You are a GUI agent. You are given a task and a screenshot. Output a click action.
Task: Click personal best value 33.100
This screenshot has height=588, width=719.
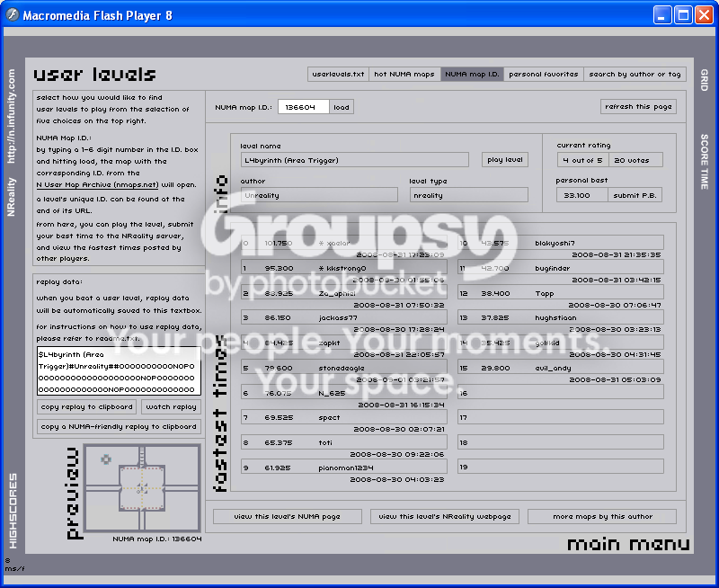coord(582,195)
